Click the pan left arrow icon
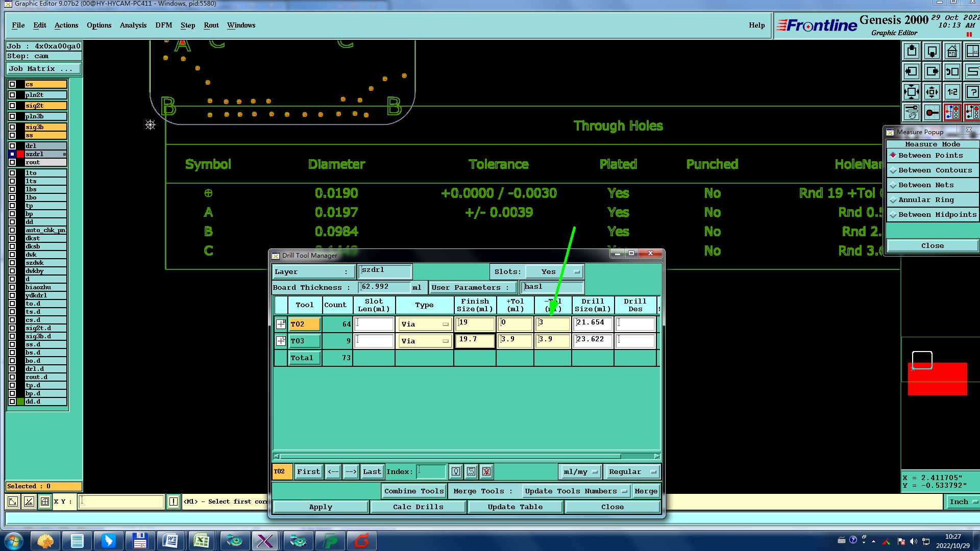 [x=911, y=72]
